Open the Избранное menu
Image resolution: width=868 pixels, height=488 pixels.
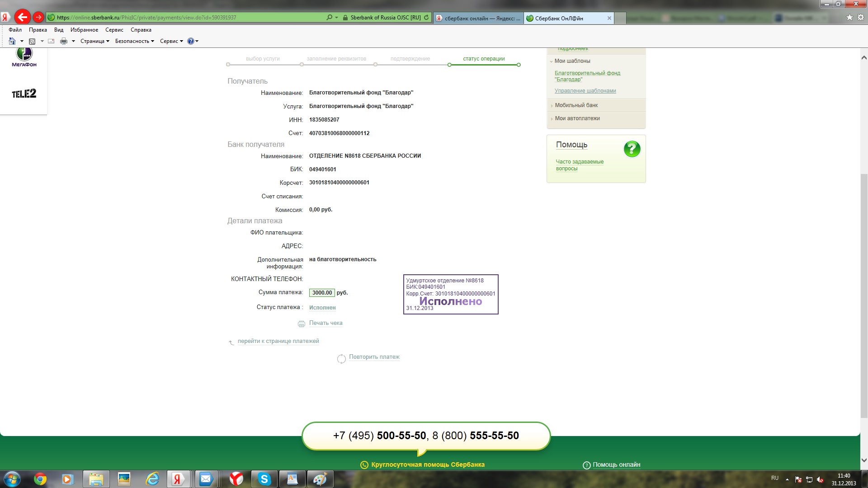[84, 30]
